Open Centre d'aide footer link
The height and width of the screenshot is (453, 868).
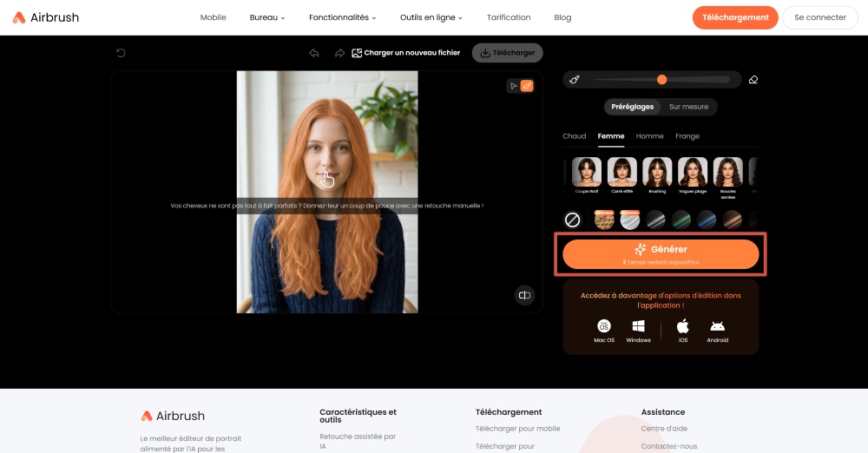(664, 429)
